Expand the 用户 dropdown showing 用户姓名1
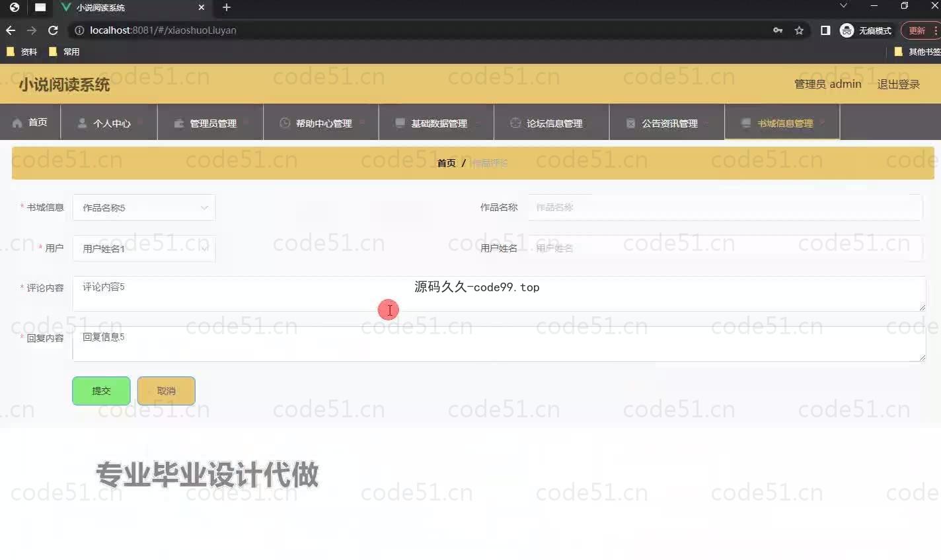941x560 pixels. 144,248
